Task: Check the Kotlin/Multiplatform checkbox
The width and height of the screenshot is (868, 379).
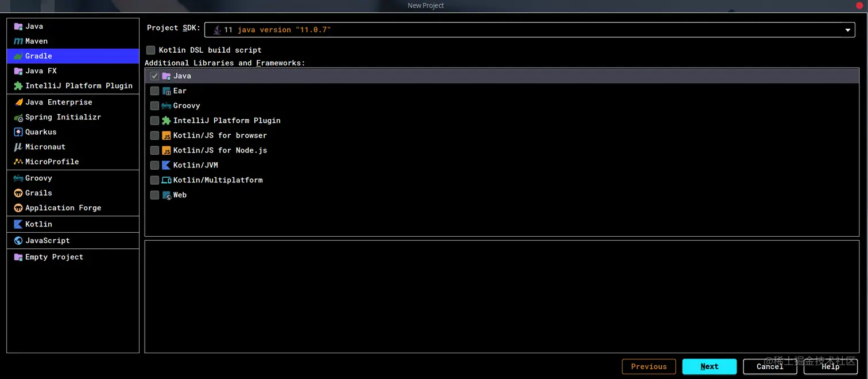Action: (154, 180)
